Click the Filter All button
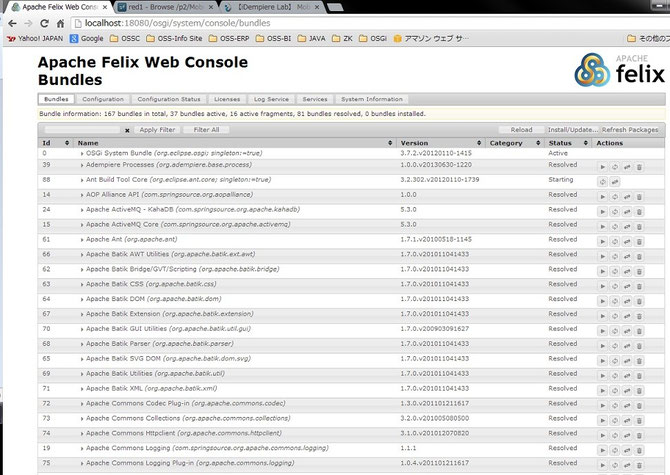 [x=206, y=130]
